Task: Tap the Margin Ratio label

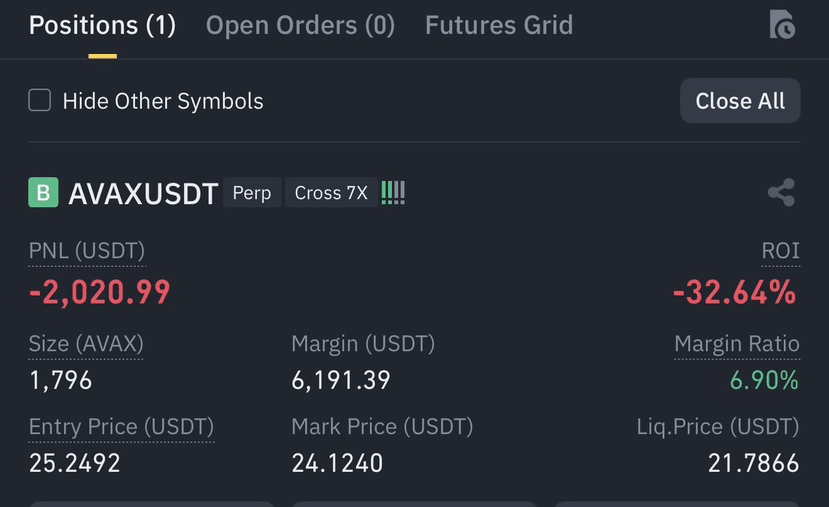Action: point(737,344)
